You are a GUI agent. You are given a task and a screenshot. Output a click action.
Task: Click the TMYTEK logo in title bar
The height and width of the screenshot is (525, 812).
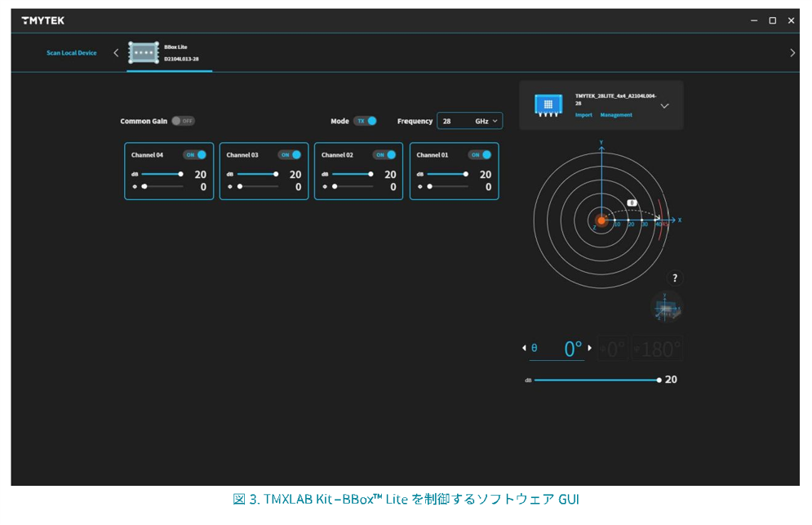point(43,20)
